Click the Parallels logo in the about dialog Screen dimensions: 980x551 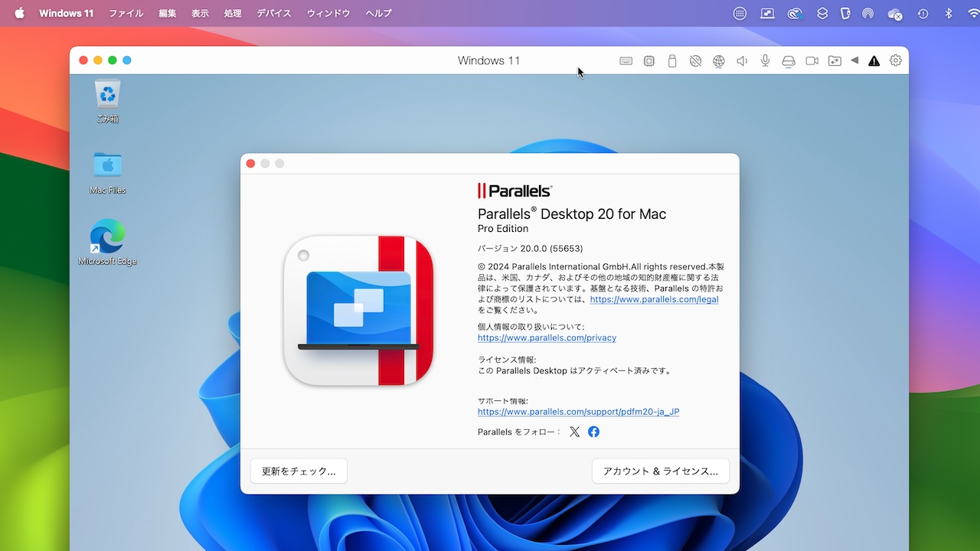[x=514, y=191]
